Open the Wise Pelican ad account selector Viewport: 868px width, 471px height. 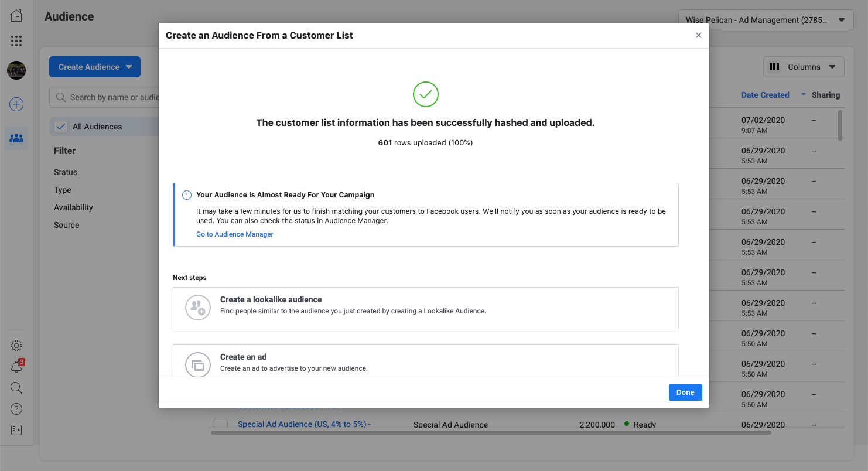(x=766, y=20)
